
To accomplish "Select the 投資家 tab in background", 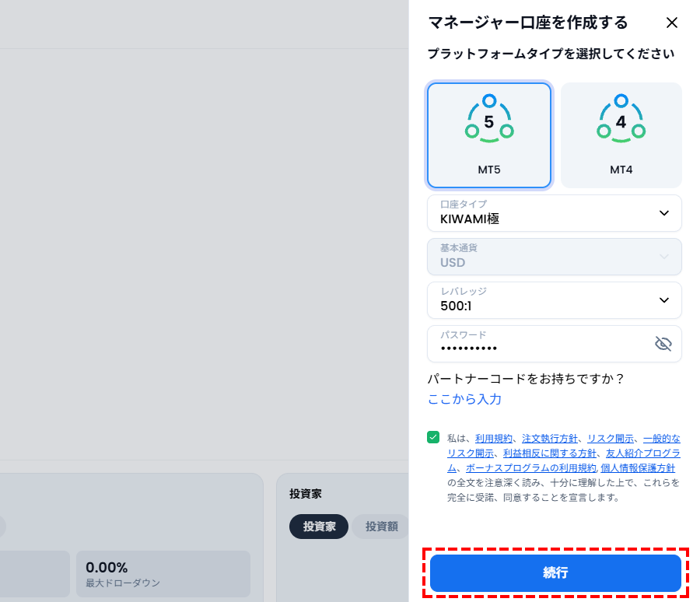I will pos(319,527).
